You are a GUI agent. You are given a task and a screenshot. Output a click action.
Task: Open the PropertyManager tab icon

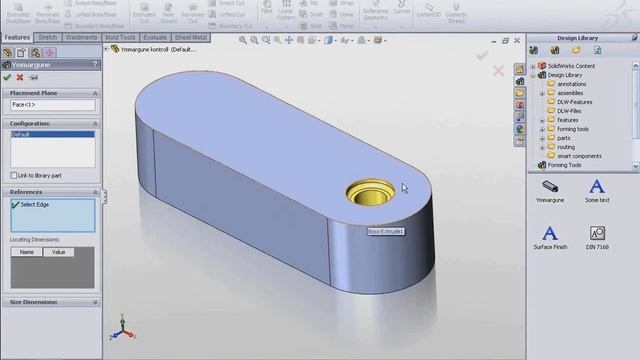coord(22,53)
